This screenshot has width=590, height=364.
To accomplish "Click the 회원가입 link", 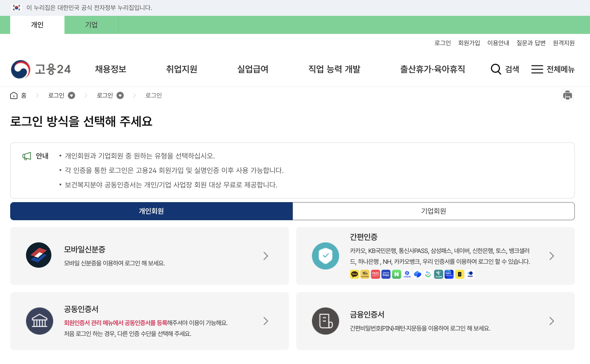I will point(469,43).
